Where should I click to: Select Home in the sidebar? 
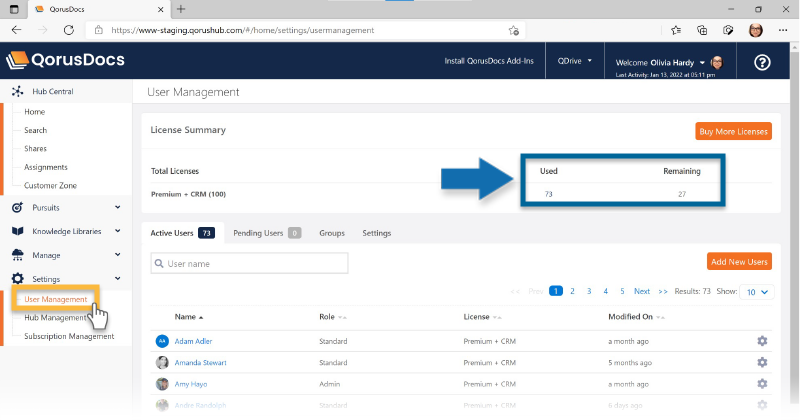[35, 112]
